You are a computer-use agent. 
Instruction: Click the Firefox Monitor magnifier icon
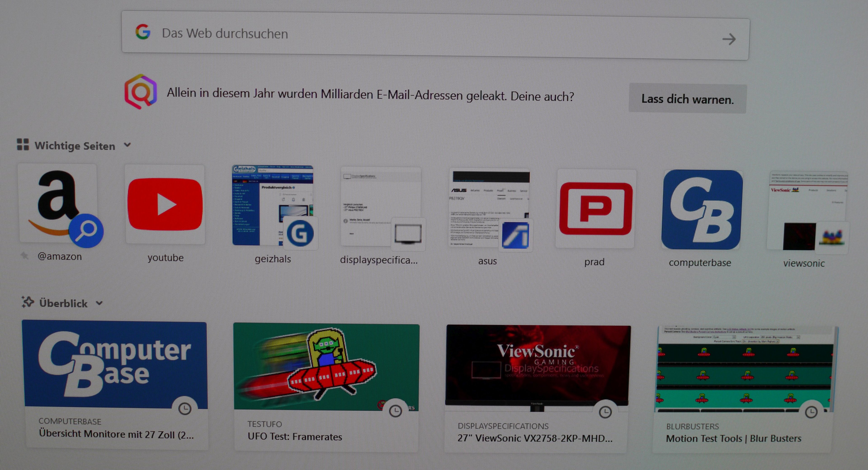coord(141,92)
